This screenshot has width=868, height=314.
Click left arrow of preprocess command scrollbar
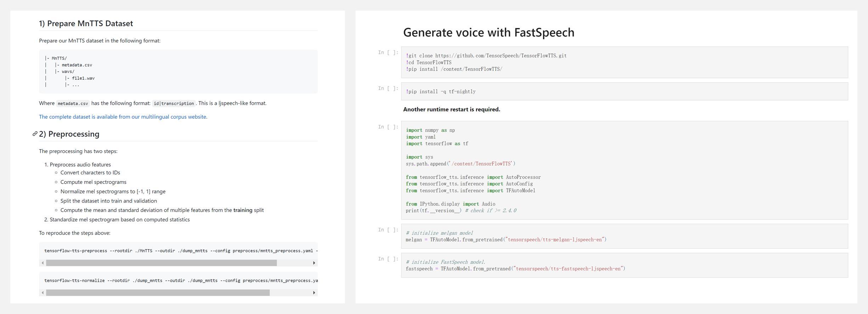point(43,263)
